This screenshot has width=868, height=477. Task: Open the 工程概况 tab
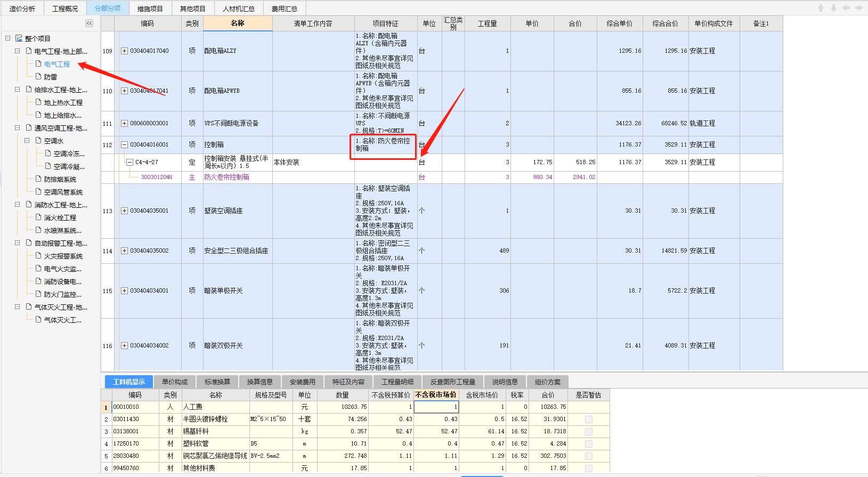coord(65,9)
